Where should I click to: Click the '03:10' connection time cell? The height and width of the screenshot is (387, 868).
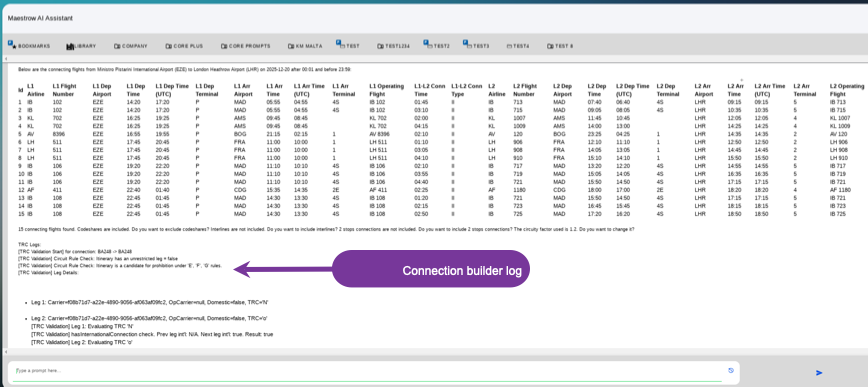[x=421, y=110]
